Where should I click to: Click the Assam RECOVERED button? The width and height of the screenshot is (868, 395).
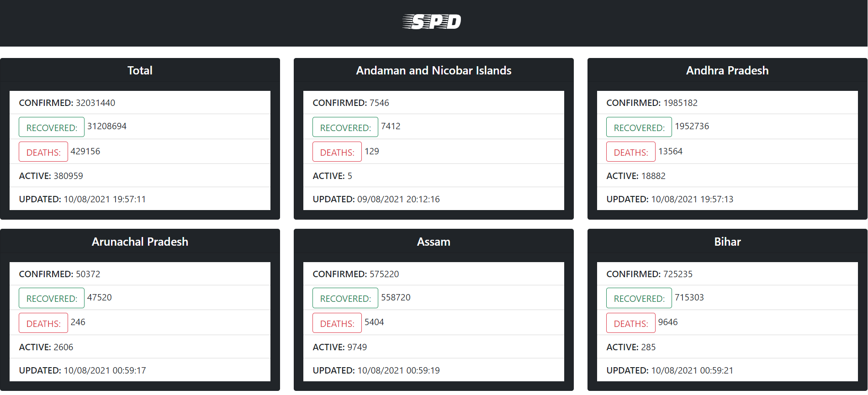[x=345, y=298]
